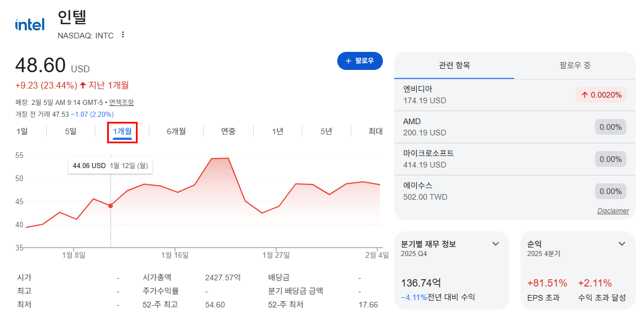The image size is (644, 317).
Task: Select the 1개월 time range tab
Action: click(122, 131)
